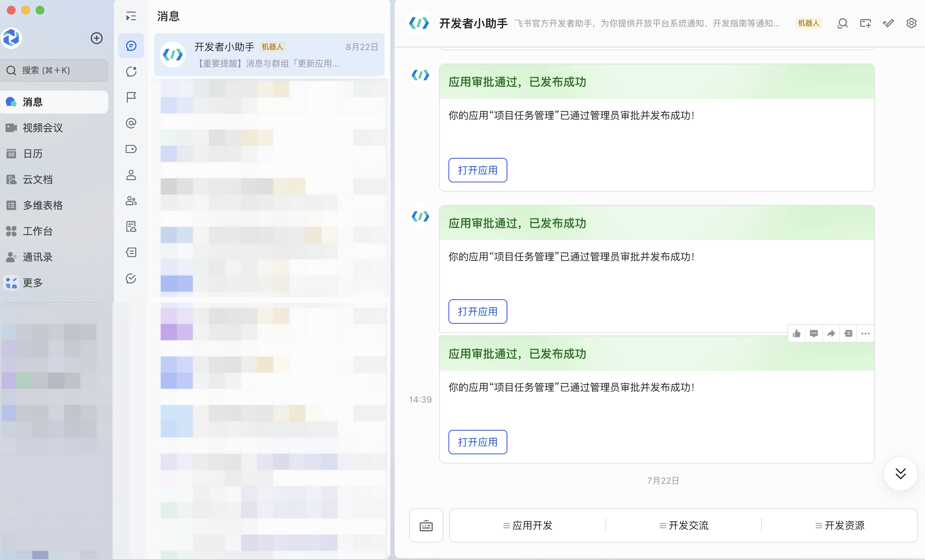Image resolution: width=925 pixels, height=560 pixels.
Task: Click the pin-to-thread icon in message toolbar
Action: 848,333
